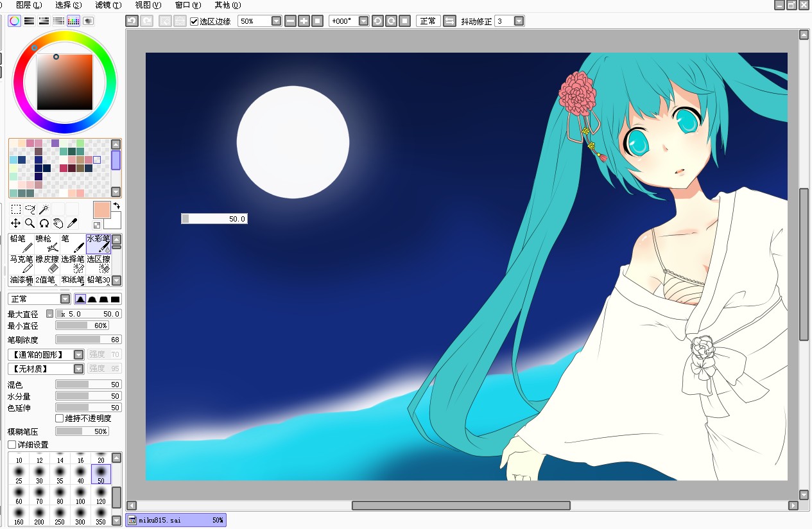Swap foreground and background colors
This screenshot has height=529, width=812.
point(117,206)
